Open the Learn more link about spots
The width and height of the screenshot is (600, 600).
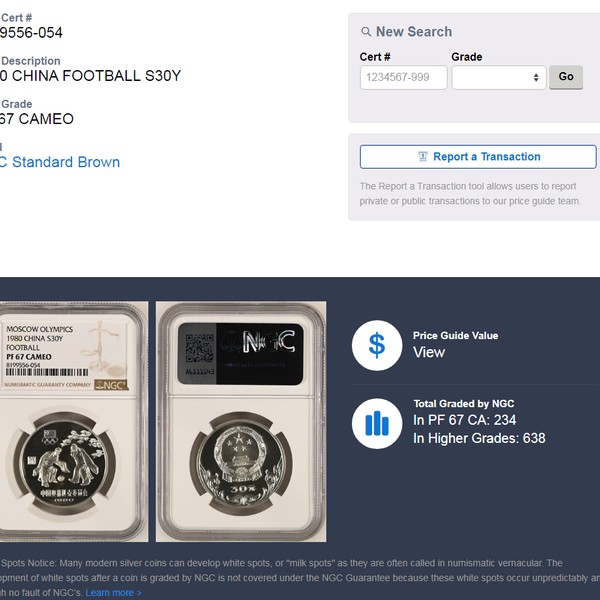click(113, 593)
